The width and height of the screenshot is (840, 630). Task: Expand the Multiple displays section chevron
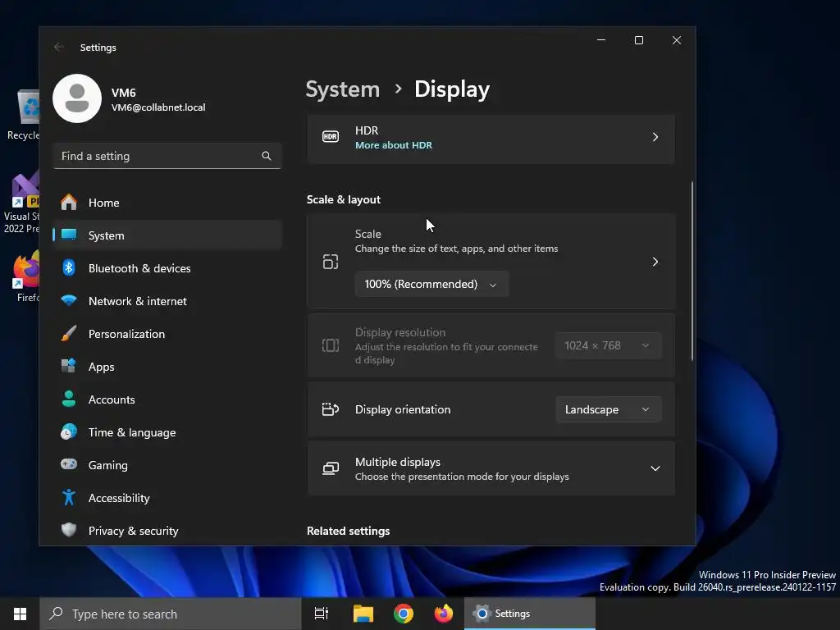[x=655, y=468]
